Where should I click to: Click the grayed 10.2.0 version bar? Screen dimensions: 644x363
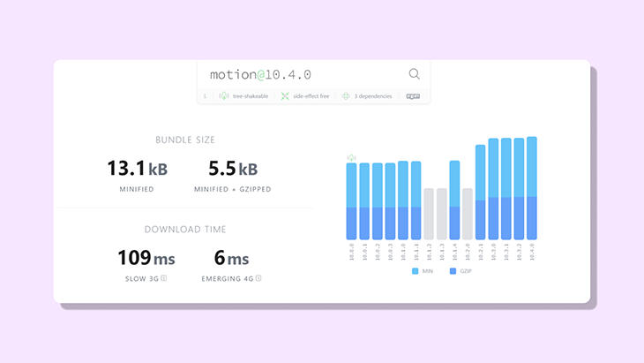(x=468, y=214)
